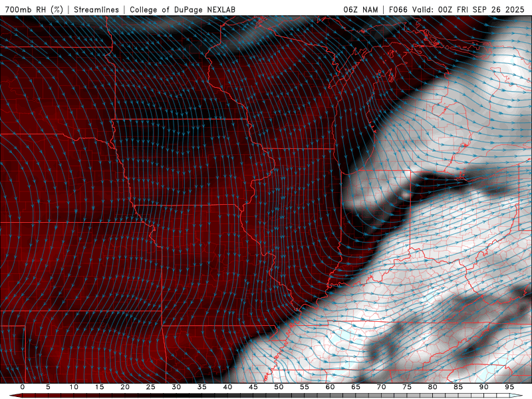This screenshot has height=399, width=532.
Task: Click the colorbar tick label "95"
Action: (509, 387)
